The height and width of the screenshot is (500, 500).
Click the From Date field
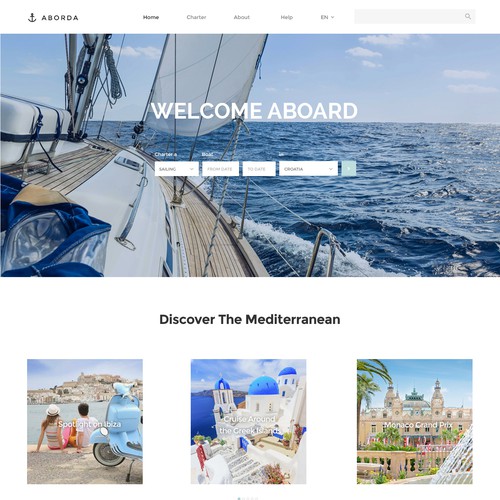pos(220,169)
